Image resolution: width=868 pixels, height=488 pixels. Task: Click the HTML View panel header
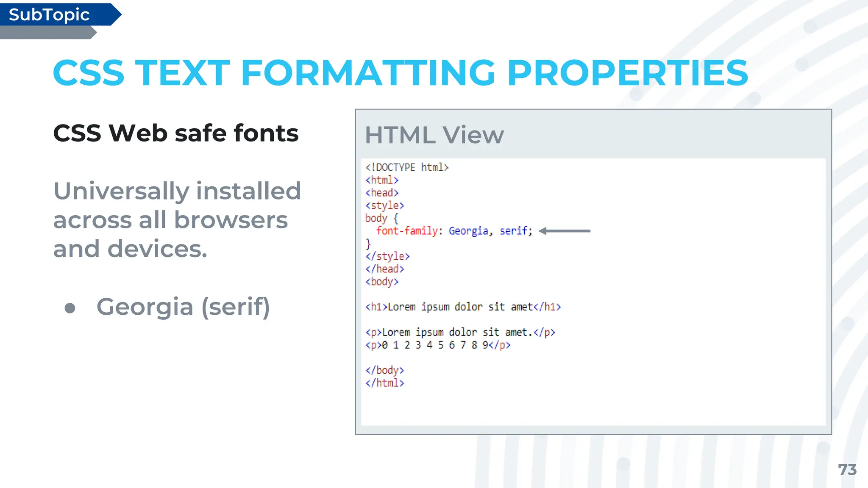[434, 135]
